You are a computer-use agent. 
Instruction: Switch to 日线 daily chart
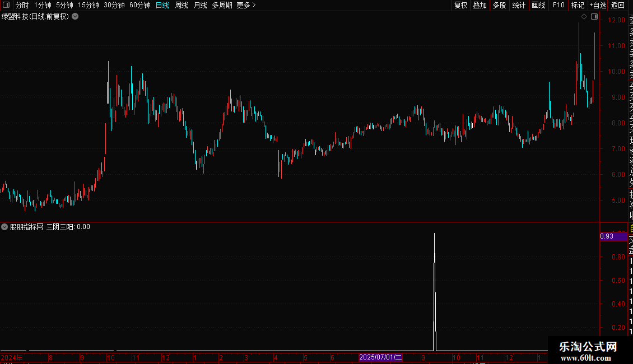coord(162,5)
